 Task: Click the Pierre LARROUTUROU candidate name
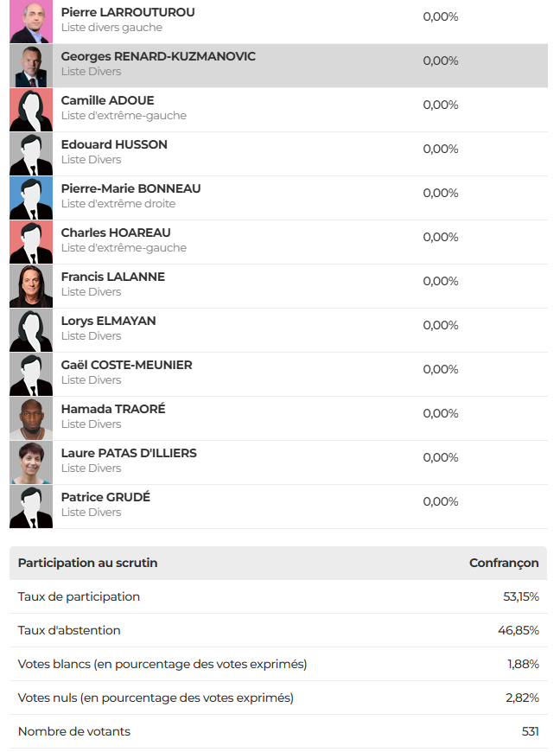[x=128, y=12]
